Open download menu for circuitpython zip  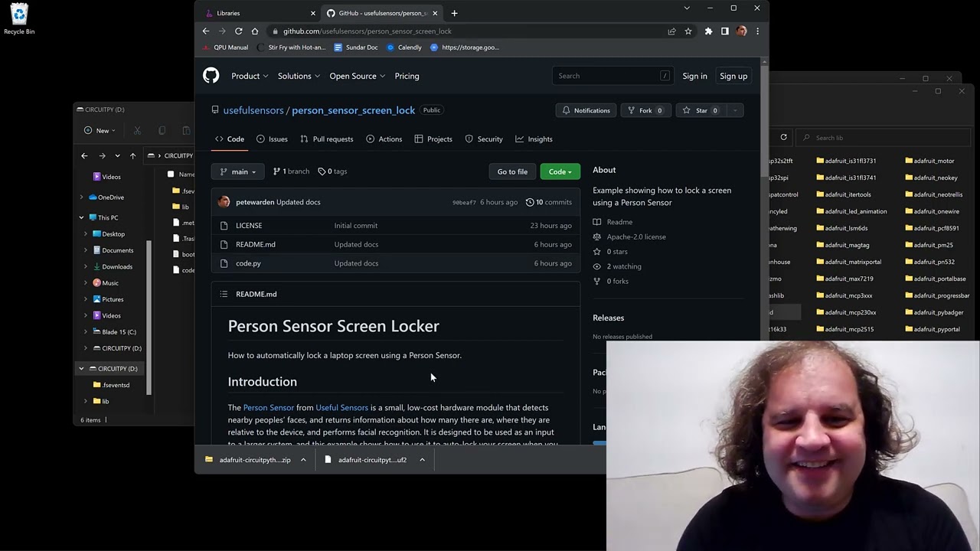pyautogui.click(x=303, y=460)
